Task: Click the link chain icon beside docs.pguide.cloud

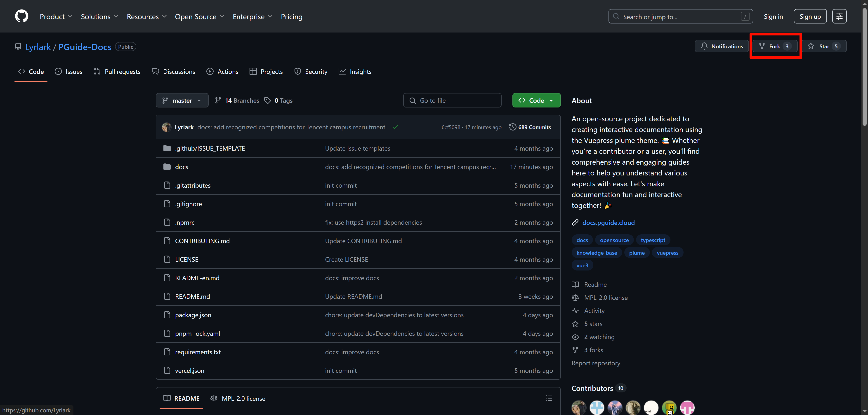Action: point(575,222)
